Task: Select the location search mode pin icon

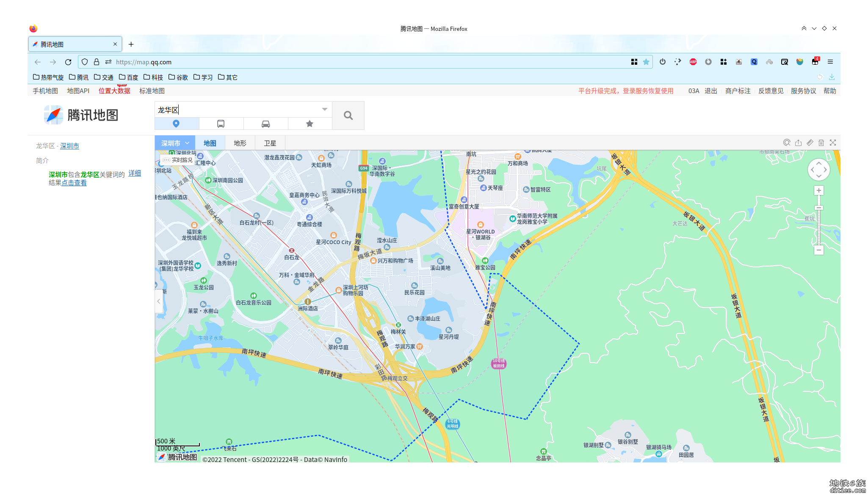Action: pyautogui.click(x=176, y=124)
